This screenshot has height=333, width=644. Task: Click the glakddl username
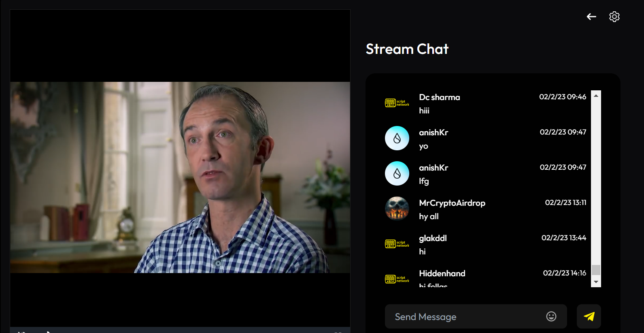433,238
